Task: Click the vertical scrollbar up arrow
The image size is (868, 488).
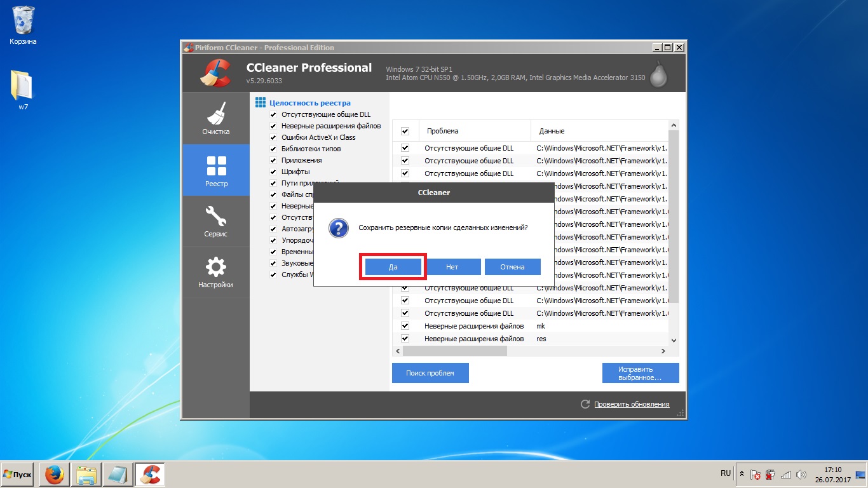Action: click(x=674, y=126)
